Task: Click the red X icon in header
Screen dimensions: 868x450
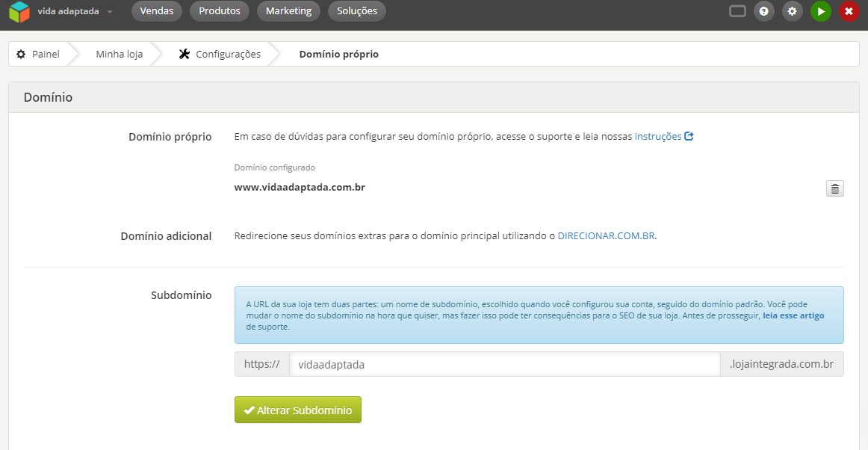Action: [x=849, y=11]
